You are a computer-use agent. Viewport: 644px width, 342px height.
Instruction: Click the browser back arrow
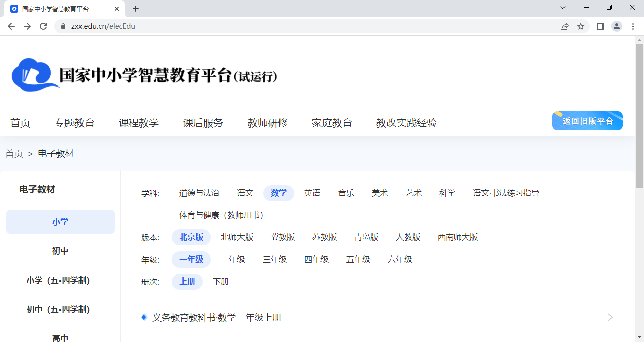pyautogui.click(x=11, y=26)
